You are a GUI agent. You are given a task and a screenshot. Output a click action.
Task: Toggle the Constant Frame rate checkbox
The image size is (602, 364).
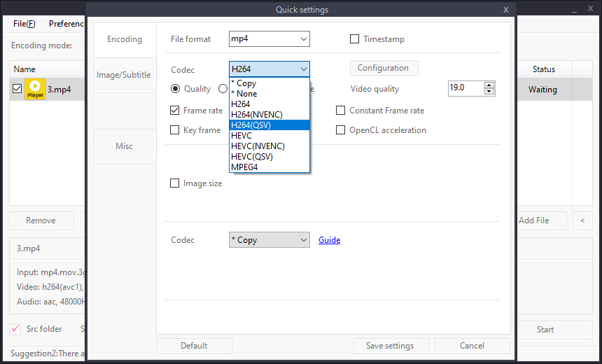point(341,111)
